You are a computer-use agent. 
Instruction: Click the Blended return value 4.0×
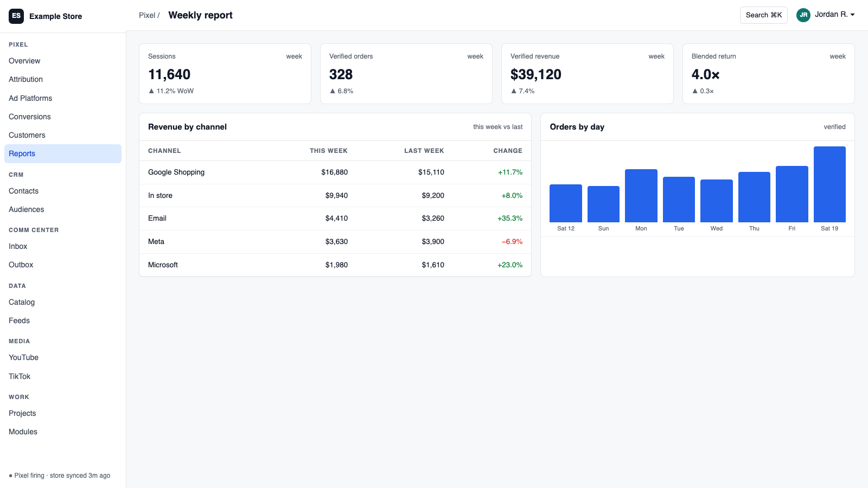tap(706, 74)
